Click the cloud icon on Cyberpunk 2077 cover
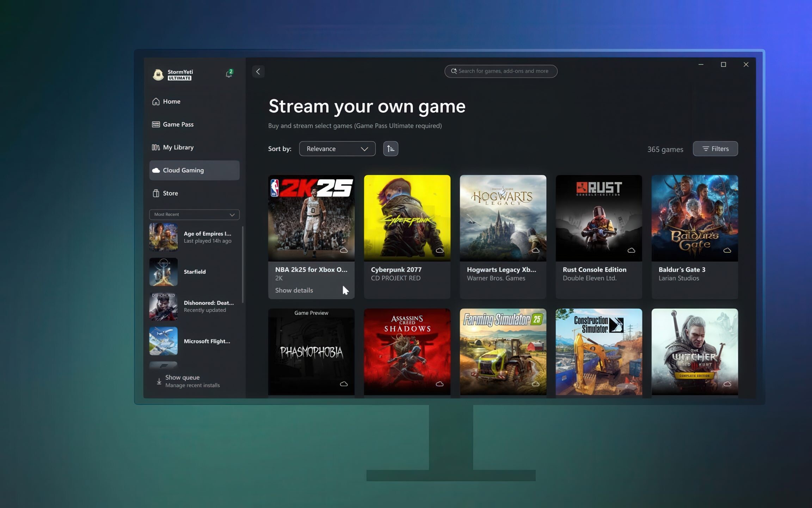 point(439,250)
